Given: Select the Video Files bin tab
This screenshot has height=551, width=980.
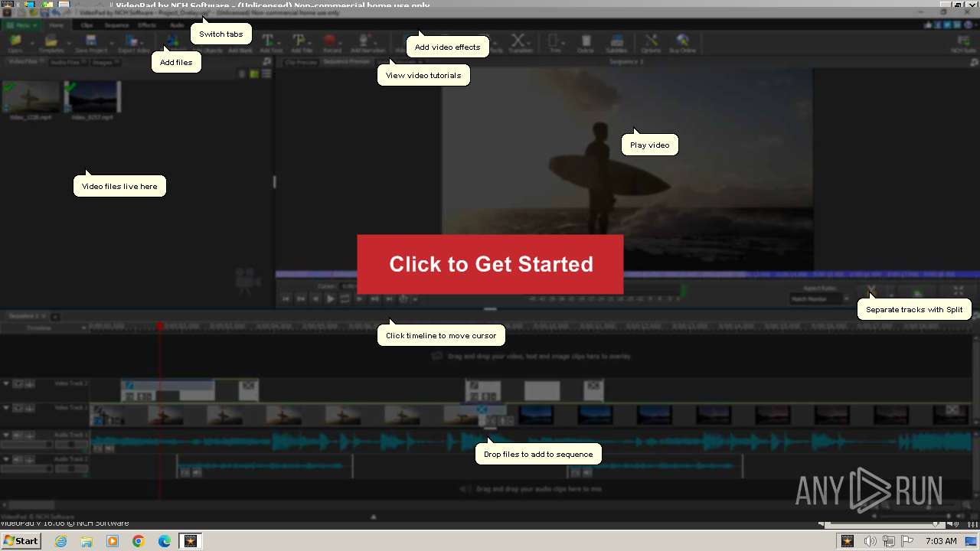Looking at the screenshot, I should click(x=25, y=62).
